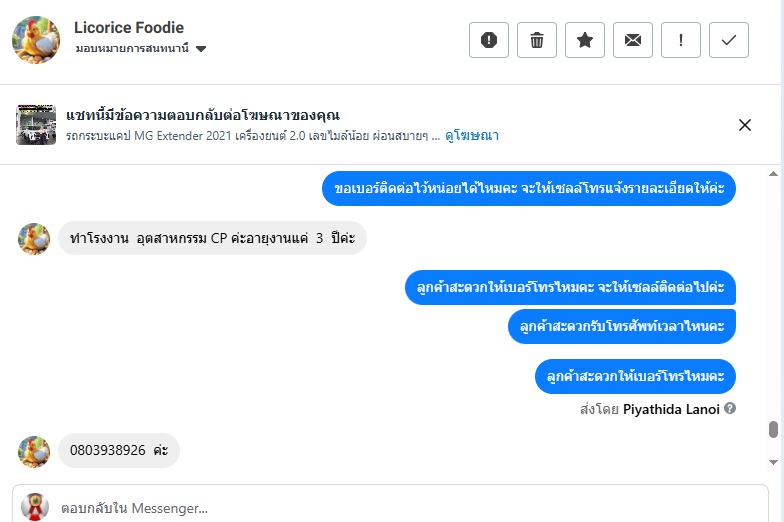Delete conversation with the trash icon
The height and width of the screenshot is (522, 784).
(x=537, y=40)
